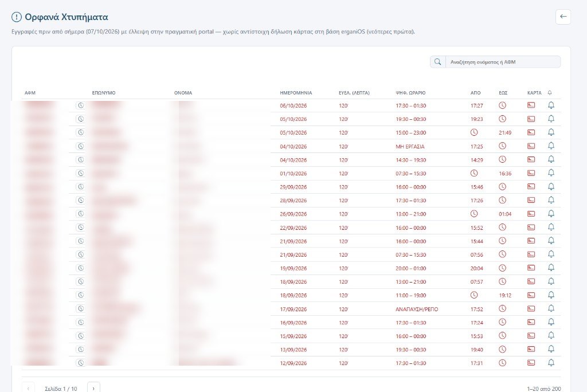
Task: Click the ΑΦΜ column header
Action: pos(30,93)
